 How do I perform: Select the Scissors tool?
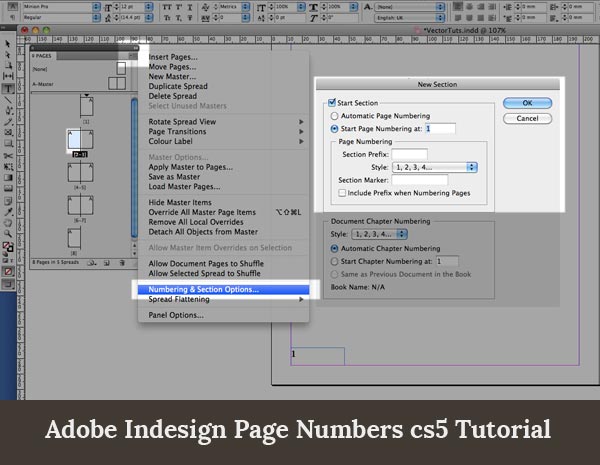[x=8, y=156]
